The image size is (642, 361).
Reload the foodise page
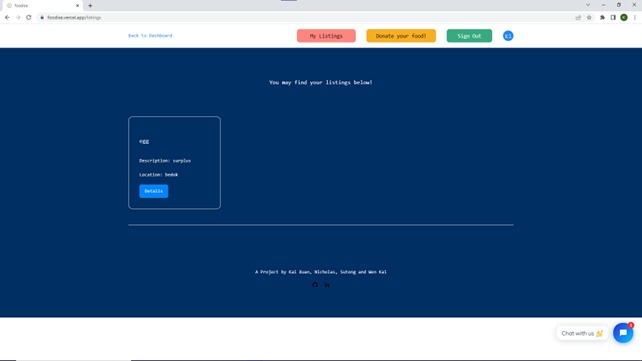point(29,18)
